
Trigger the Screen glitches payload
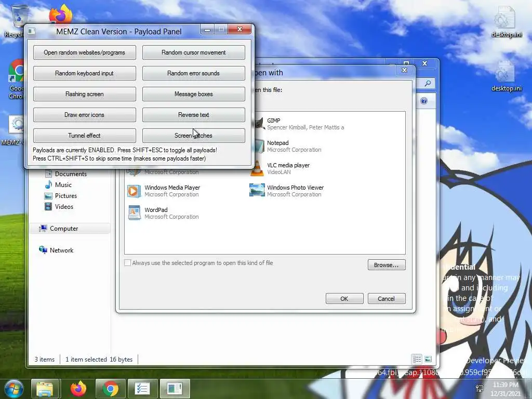tap(193, 136)
